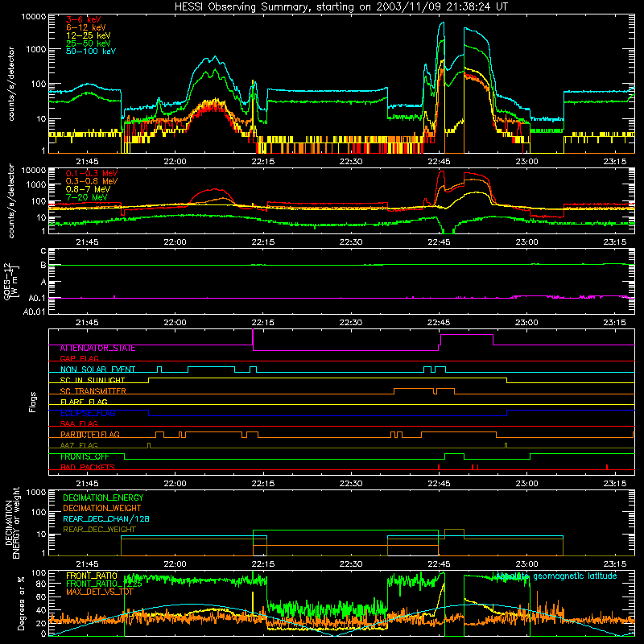
Task: Click the Degrees or % axis label
Action: click(x=21, y=603)
